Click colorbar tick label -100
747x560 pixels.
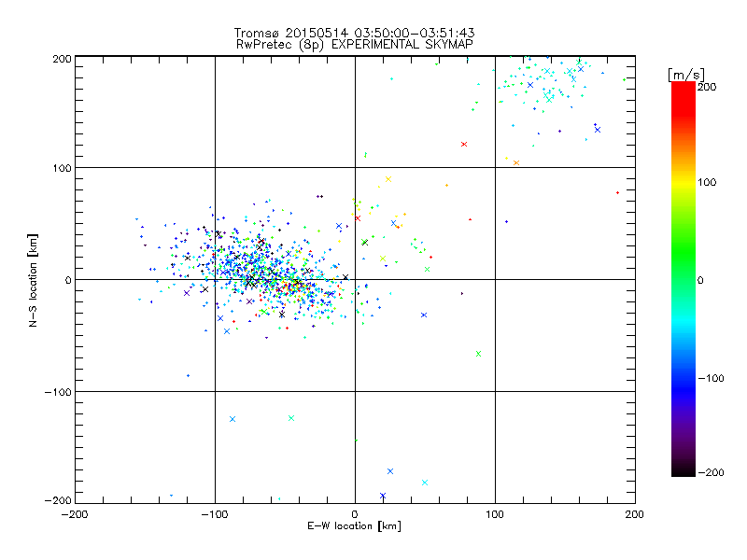click(x=711, y=378)
